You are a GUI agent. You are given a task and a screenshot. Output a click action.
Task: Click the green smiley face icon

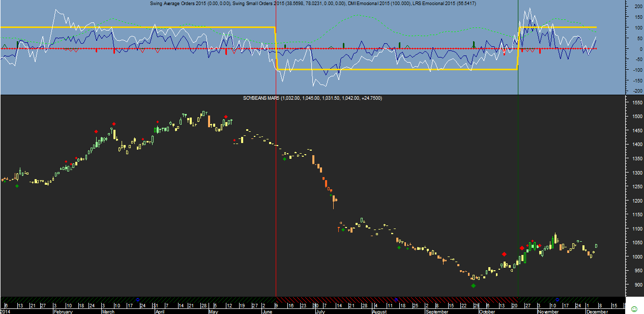pyautogui.click(x=634, y=309)
